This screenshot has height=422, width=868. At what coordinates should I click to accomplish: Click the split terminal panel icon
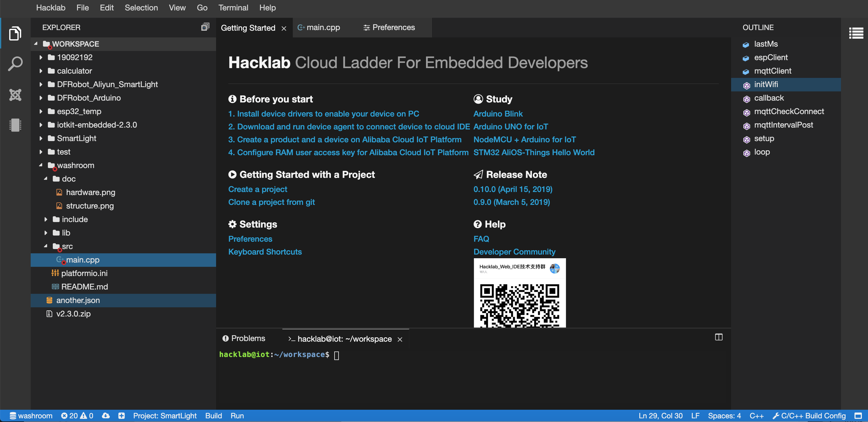(x=719, y=337)
